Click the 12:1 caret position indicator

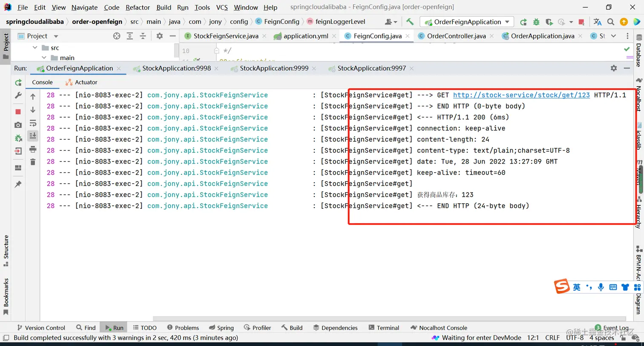(533, 338)
